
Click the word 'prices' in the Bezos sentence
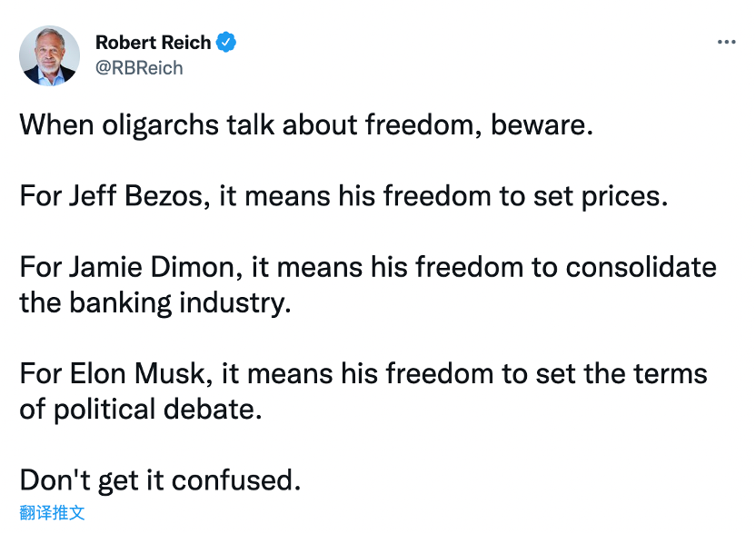click(x=622, y=197)
